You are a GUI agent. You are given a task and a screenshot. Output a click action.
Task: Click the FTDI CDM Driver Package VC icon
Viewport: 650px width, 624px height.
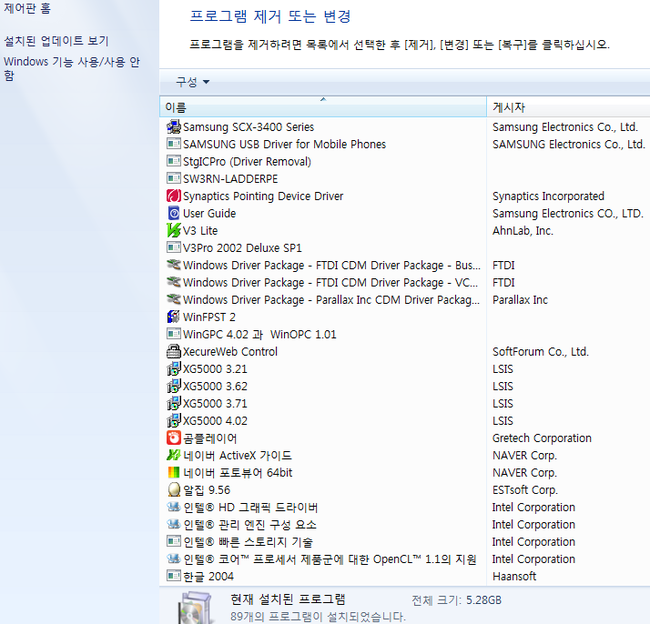pyautogui.click(x=174, y=282)
